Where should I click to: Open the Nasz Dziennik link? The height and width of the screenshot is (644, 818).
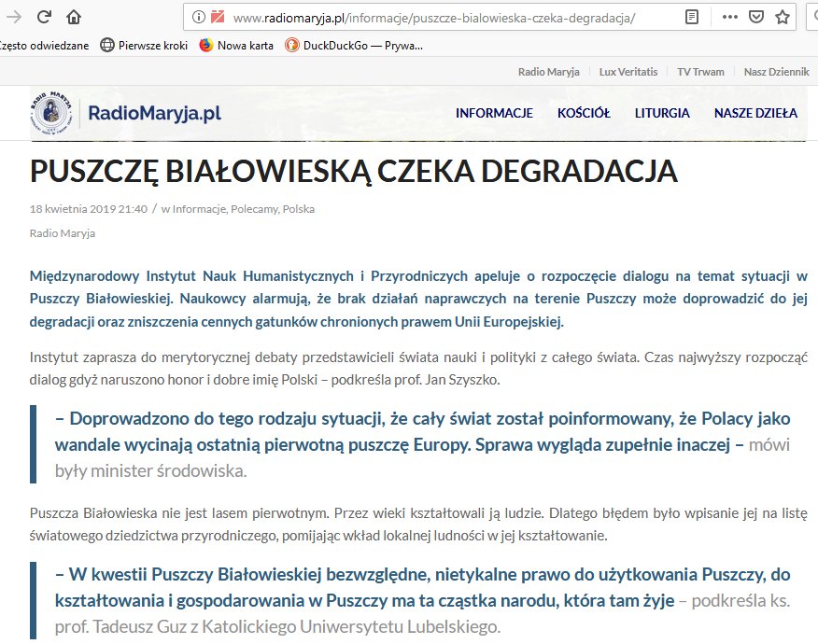776,72
